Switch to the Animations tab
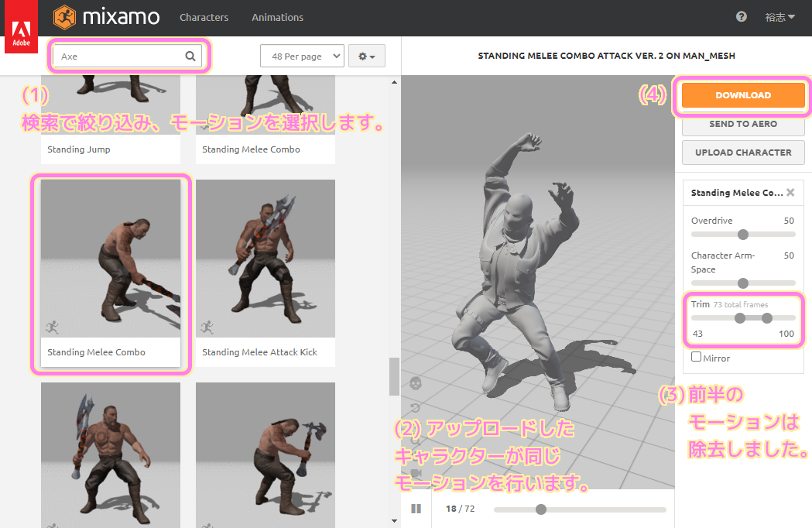812x528 pixels. pos(276,16)
